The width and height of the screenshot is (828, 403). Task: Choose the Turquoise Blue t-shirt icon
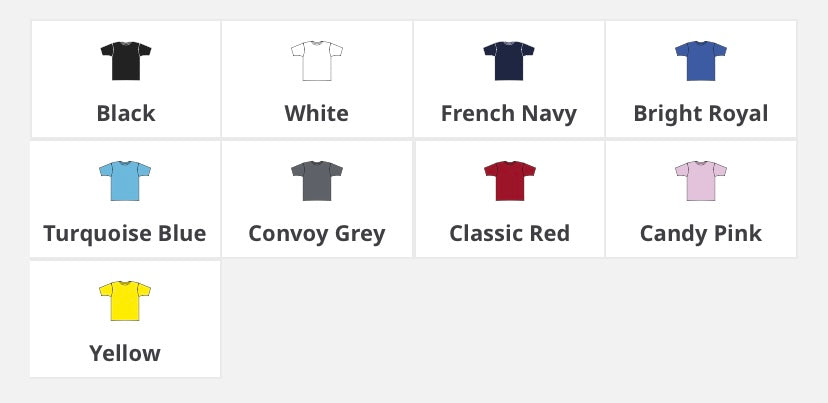pos(125,181)
